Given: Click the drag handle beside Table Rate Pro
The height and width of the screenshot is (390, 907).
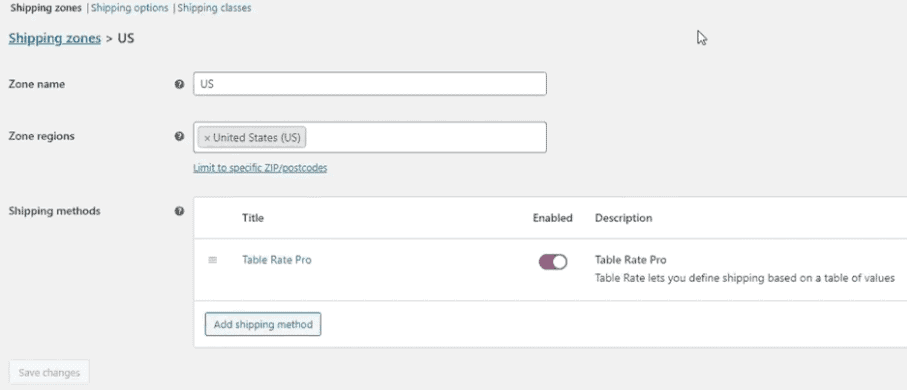Looking at the screenshot, I should 212,260.
